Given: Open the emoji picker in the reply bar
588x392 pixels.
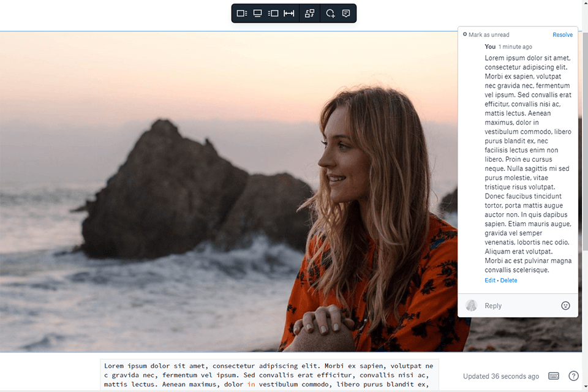Looking at the screenshot, I should coord(565,305).
